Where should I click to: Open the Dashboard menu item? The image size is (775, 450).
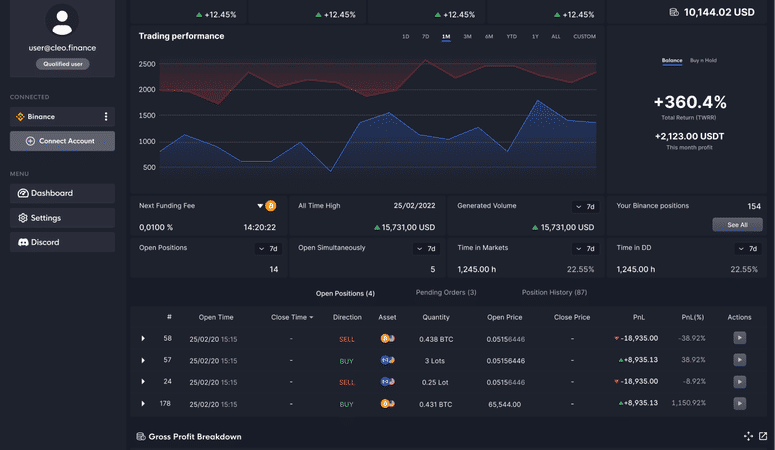[62, 193]
